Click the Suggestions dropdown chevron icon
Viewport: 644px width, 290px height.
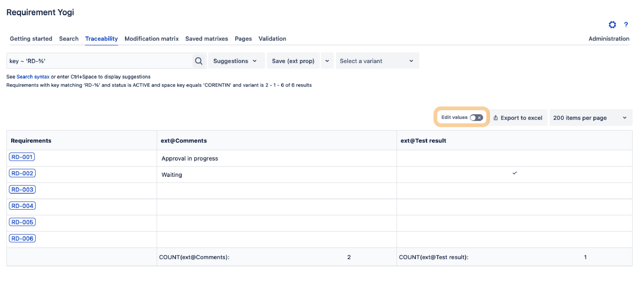pos(255,61)
